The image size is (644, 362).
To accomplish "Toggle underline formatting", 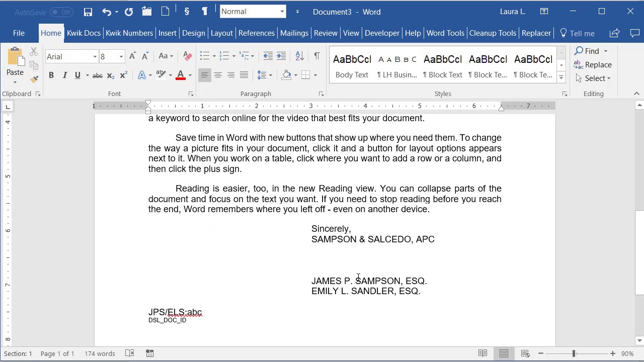I will (77, 75).
